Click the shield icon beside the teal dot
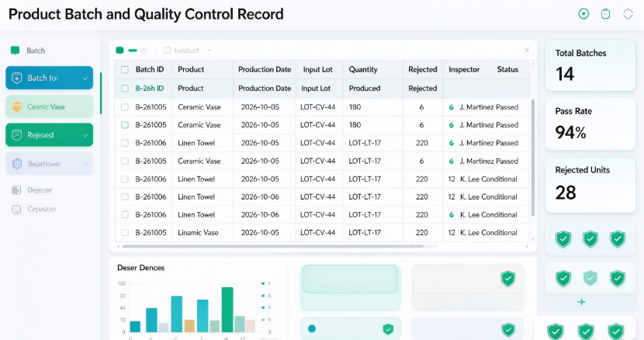644x340 pixels. coord(388,328)
